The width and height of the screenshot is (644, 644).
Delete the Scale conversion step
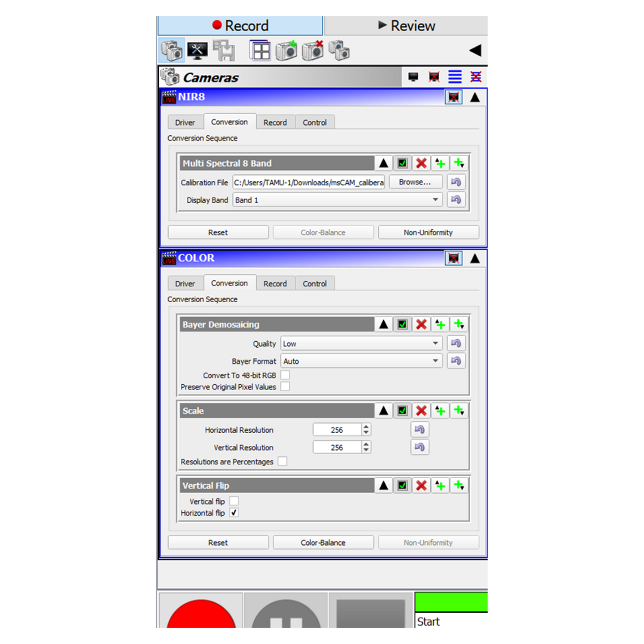pyautogui.click(x=421, y=411)
